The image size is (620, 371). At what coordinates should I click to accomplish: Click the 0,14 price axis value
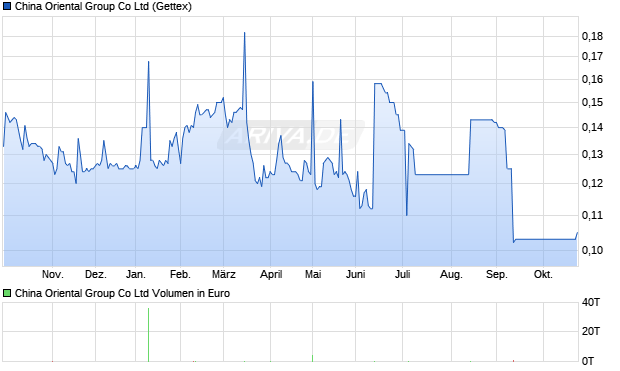(592, 127)
